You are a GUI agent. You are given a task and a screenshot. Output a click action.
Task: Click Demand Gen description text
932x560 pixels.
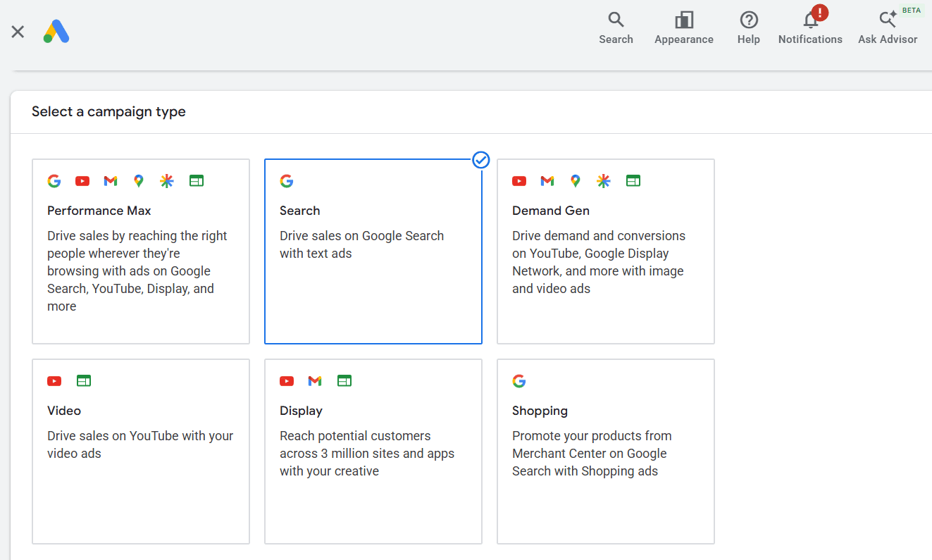click(599, 262)
